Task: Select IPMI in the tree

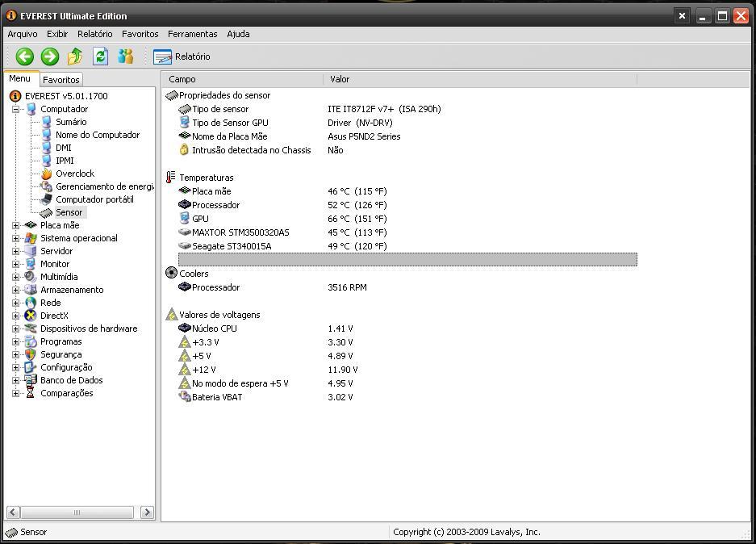Action: 65,161
